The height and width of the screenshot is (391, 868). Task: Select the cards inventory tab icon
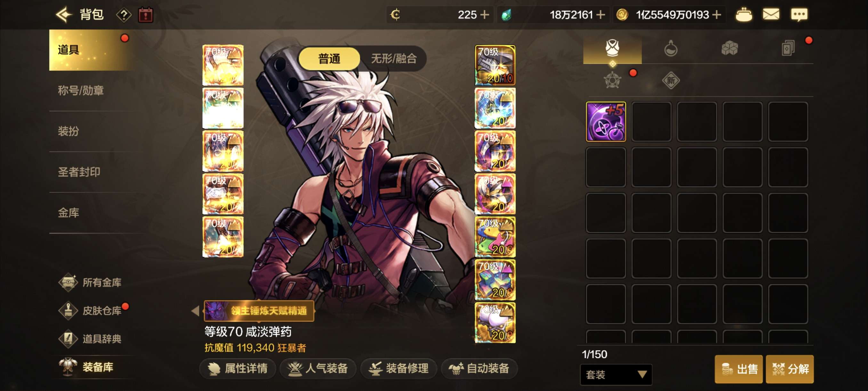click(788, 48)
